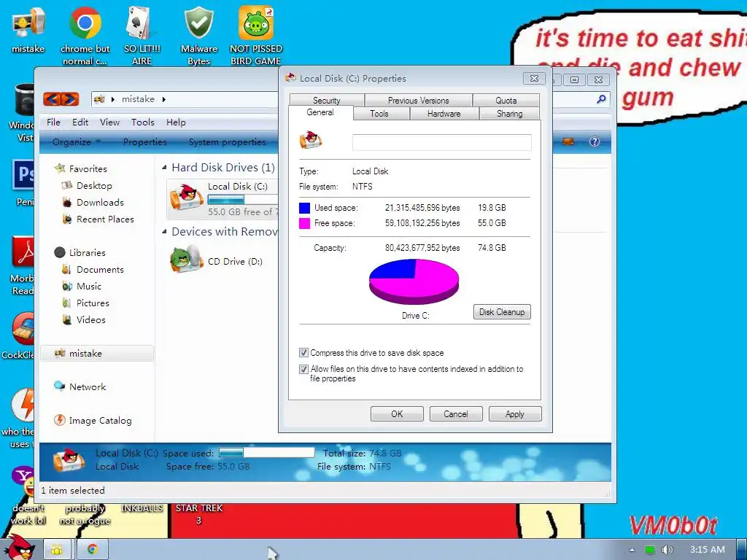This screenshot has width=747, height=560.
Task: Open the Organize dropdown menu
Action: pos(77,142)
